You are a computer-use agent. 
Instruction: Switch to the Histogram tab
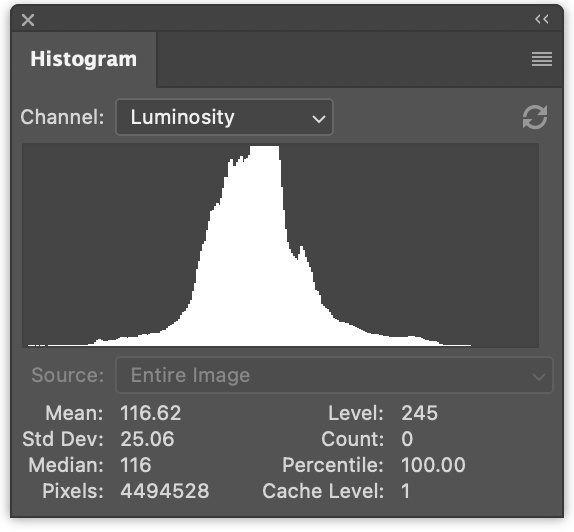[x=83, y=59]
